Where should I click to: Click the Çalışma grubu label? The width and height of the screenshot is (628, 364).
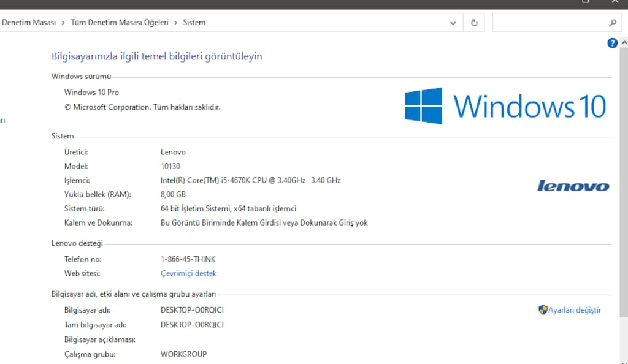point(90,354)
